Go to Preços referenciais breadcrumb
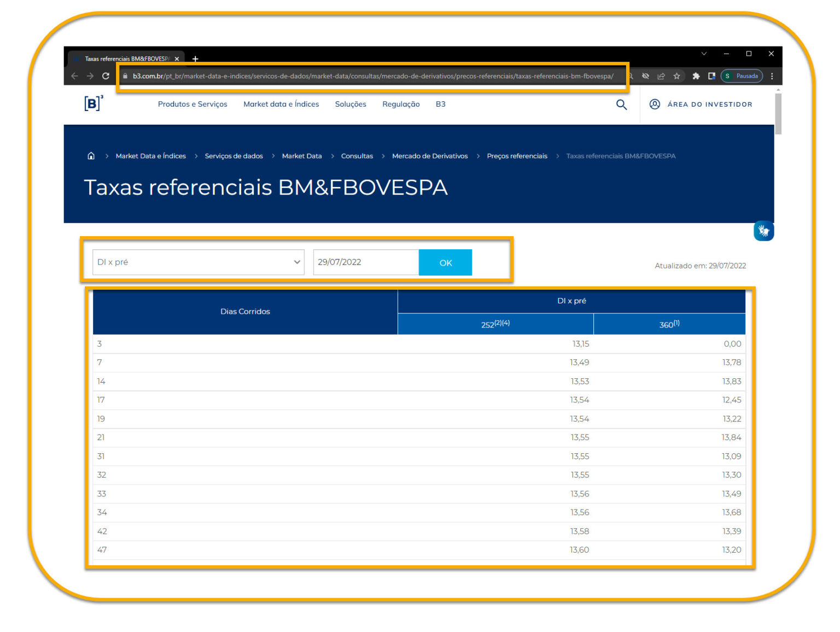 coord(517,156)
